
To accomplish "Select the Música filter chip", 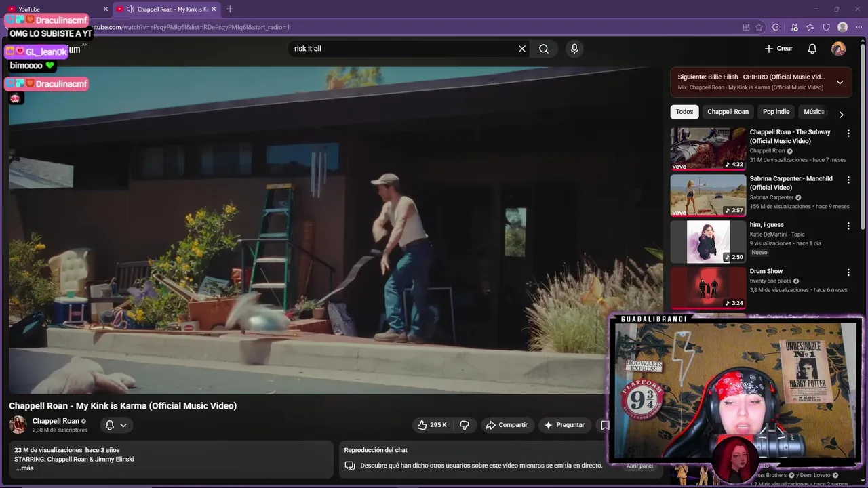I will click(x=814, y=112).
